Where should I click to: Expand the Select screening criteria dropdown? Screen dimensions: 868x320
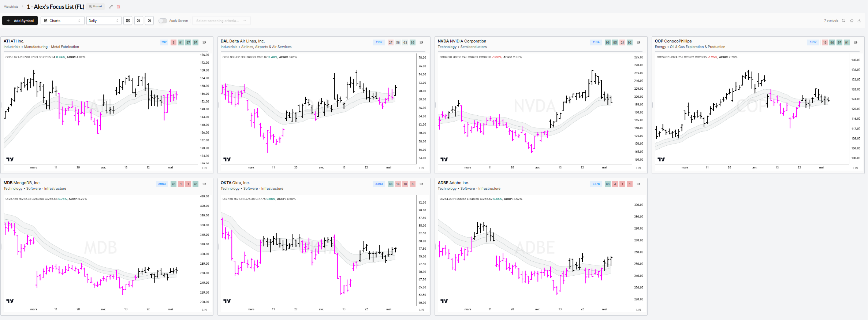[x=221, y=21]
